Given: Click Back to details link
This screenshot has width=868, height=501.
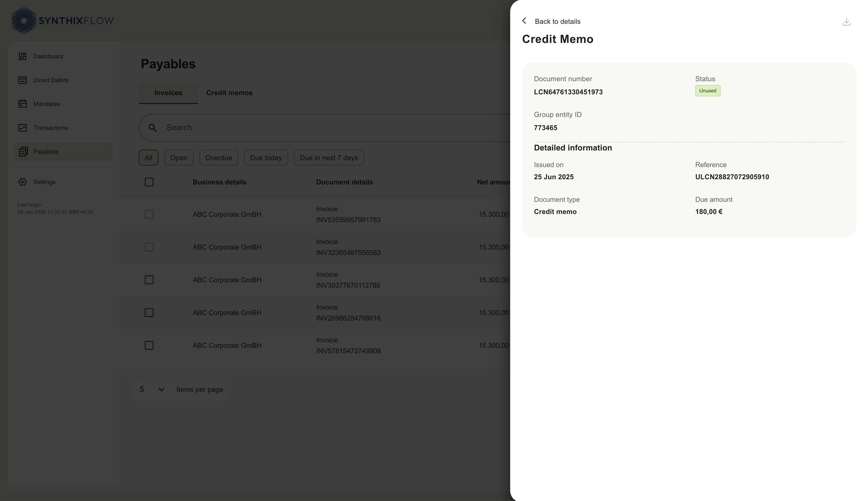Looking at the screenshot, I should click(x=558, y=21).
